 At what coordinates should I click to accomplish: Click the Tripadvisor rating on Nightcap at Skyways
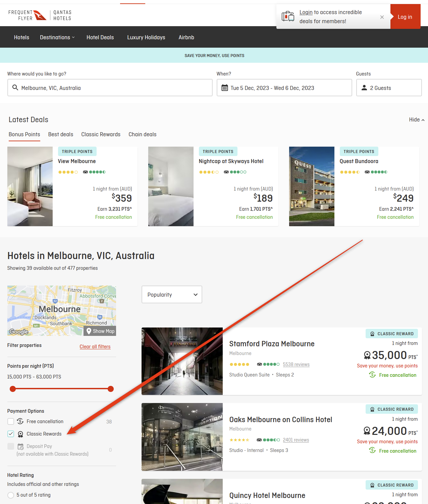235,172
